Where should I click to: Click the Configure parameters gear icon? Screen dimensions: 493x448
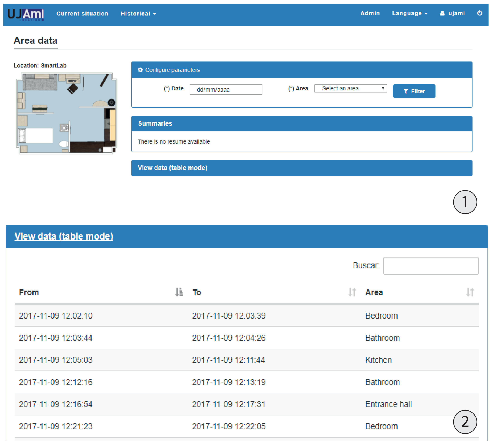[x=140, y=70]
